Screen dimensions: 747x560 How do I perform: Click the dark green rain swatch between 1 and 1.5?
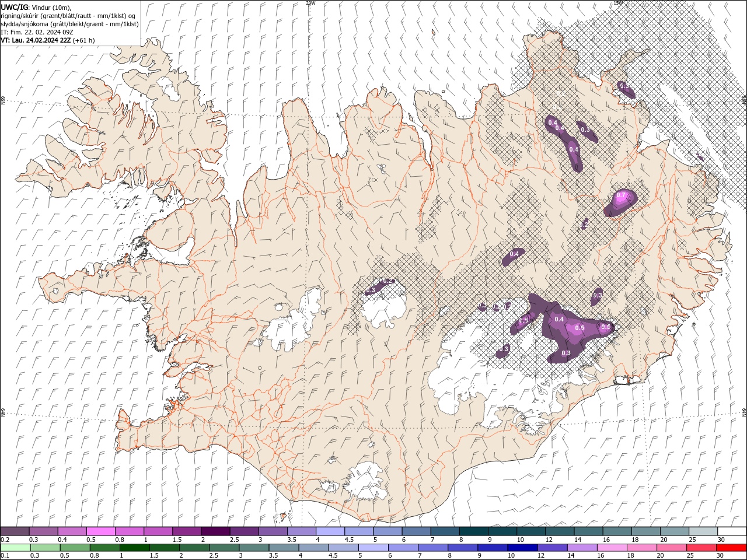(134, 548)
